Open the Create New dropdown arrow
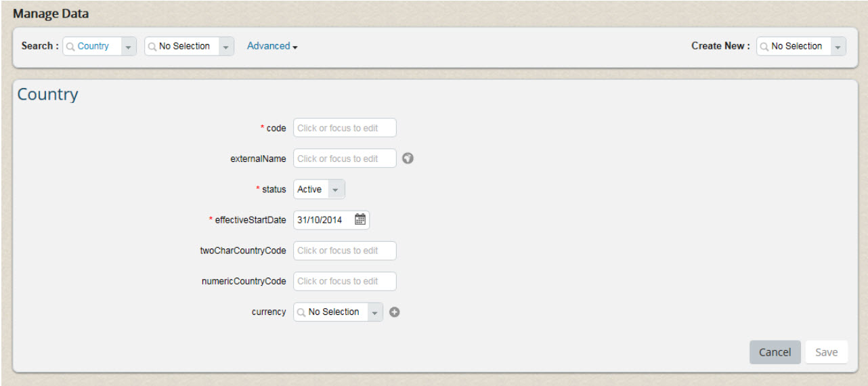Screen dimensions: 868x386 (838, 47)
